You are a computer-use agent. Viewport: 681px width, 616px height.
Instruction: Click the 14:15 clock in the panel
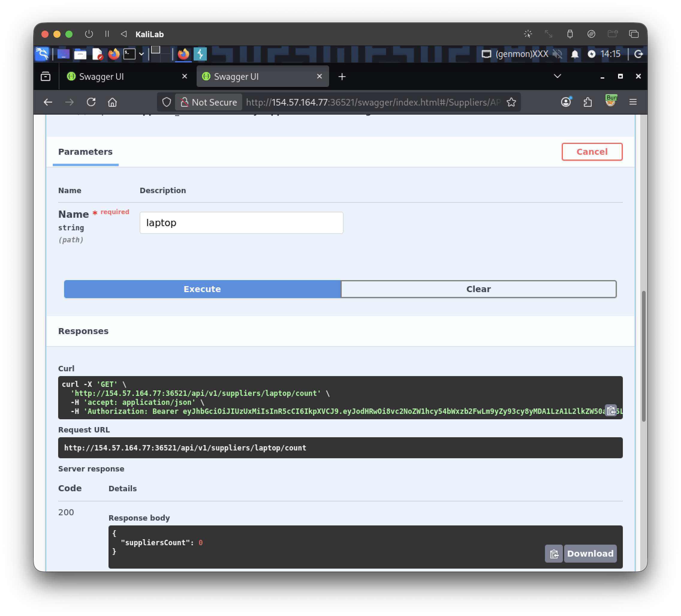[x=610, y=54]
